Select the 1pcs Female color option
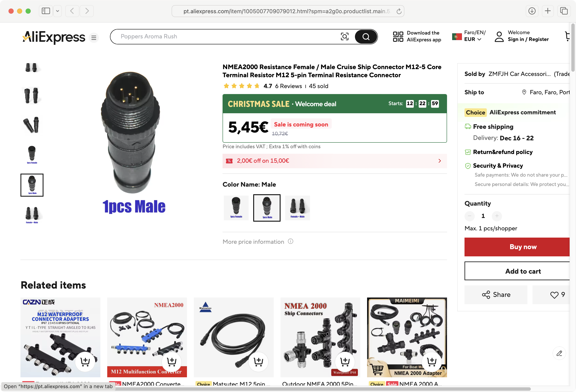Viewport: 576px width, 392px height. (236, 208)
